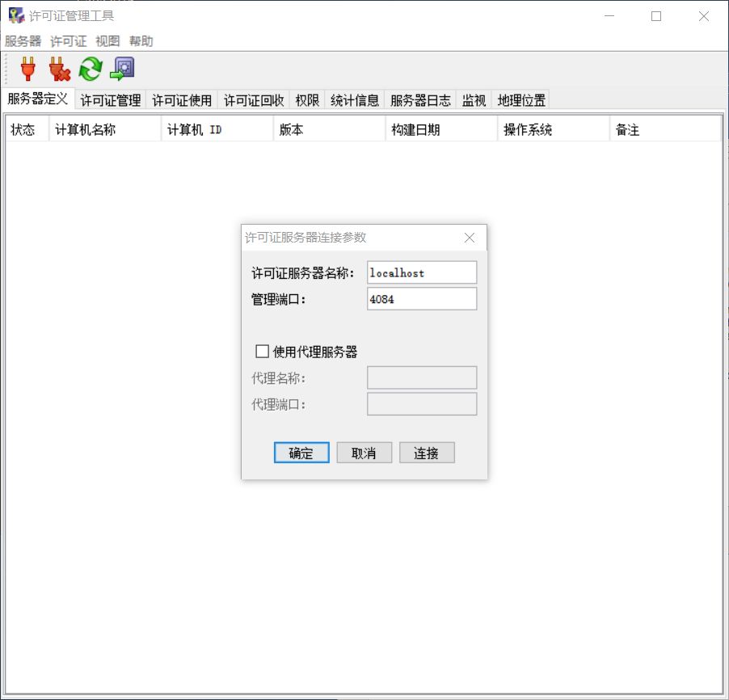Enable the 使用代理服务器 checkbox
Viewport: 729px width, 700px height.
coord(262,351)
